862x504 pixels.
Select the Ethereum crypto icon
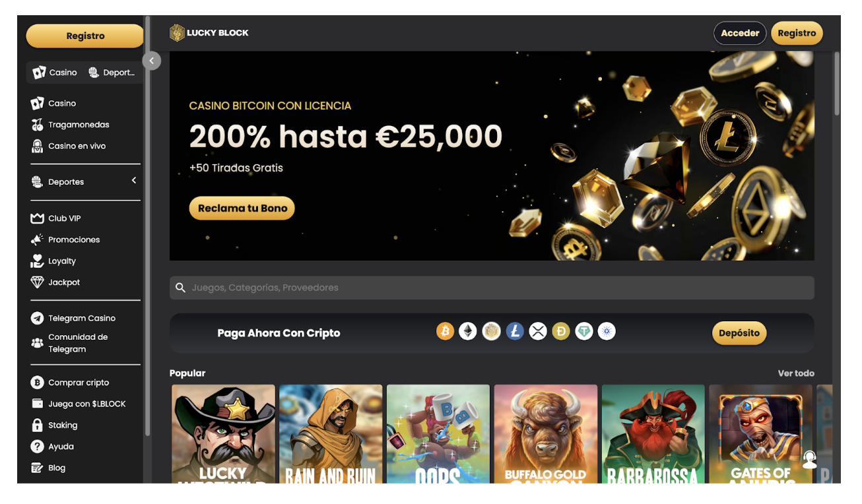[x=468, y=331]
